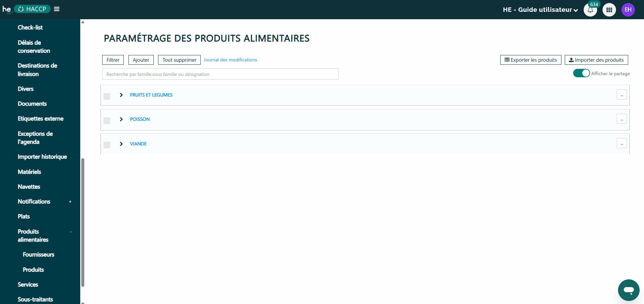Screen dimensions: 644x304
Task: Expand the VIANDE family chevron
Action: [x=121, y=144]
